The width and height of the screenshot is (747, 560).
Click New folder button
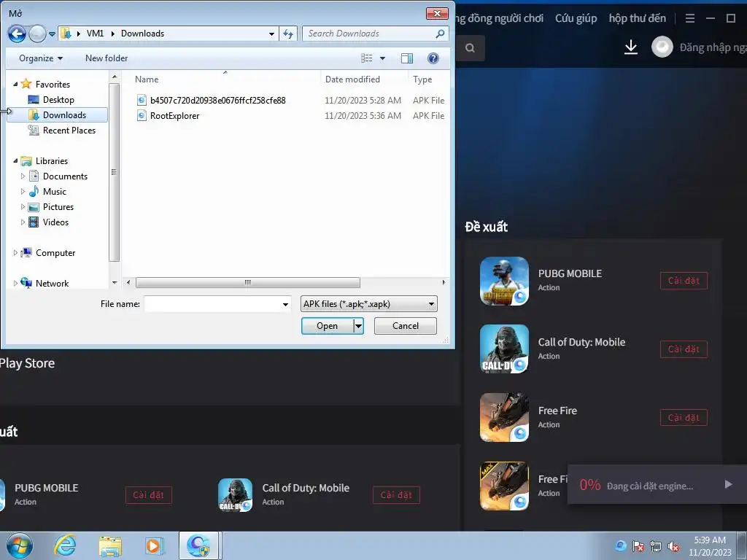[x=107, y=58]
